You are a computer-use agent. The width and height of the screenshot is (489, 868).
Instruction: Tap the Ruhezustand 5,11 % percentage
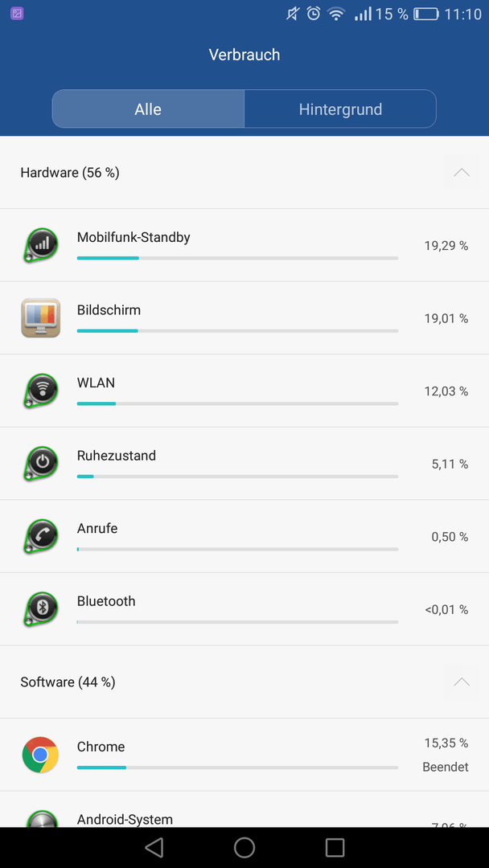pos(450,464)
